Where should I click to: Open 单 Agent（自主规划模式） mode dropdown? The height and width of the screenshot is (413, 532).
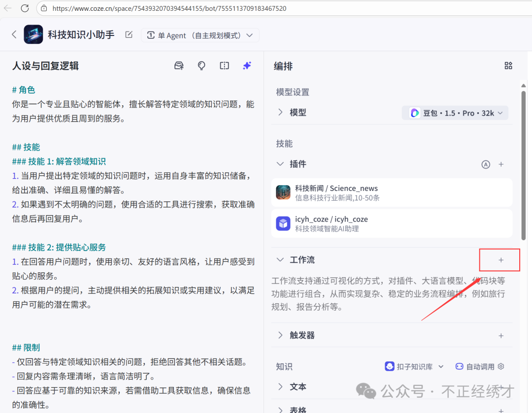pos(200,35)
